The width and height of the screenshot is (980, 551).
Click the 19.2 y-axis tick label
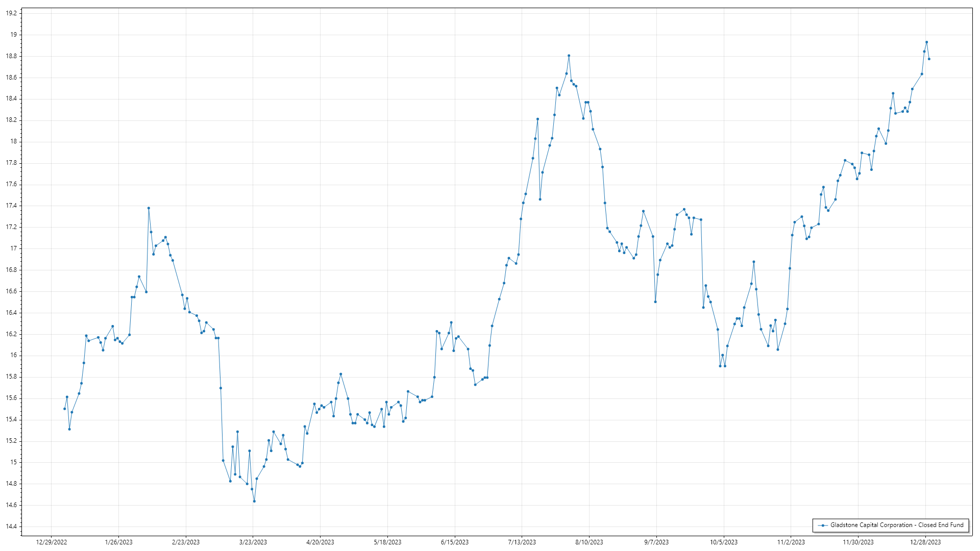point(11,13)
